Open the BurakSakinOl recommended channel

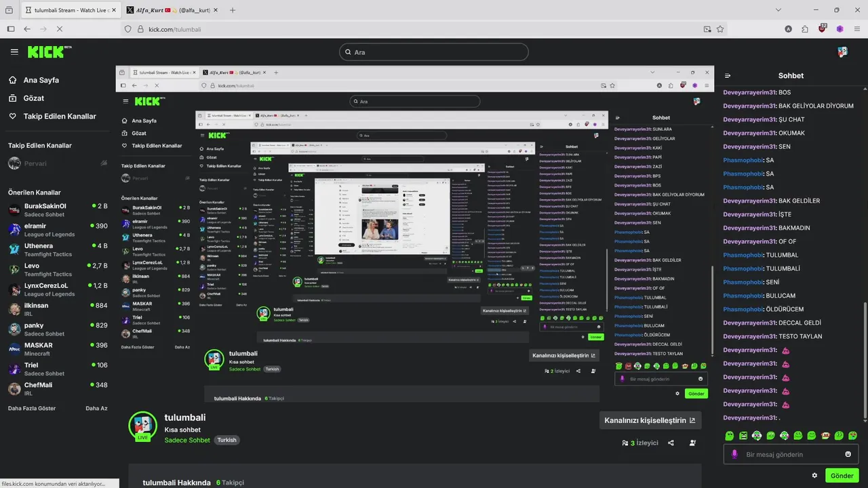pos(58,210)
